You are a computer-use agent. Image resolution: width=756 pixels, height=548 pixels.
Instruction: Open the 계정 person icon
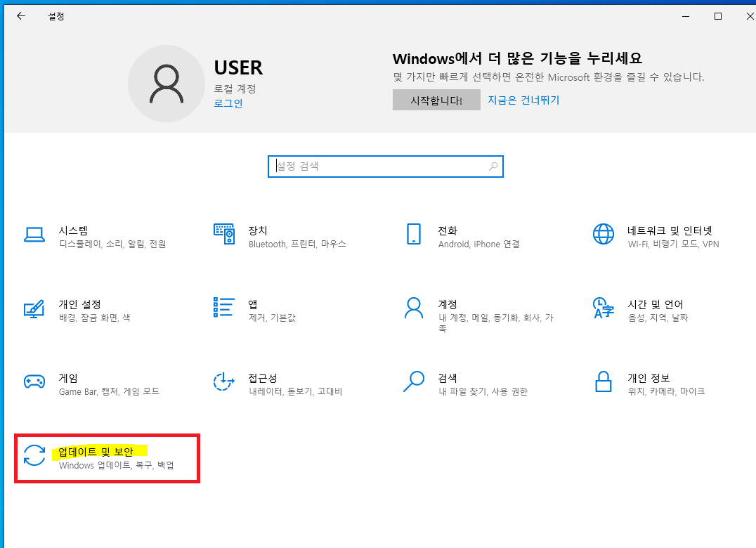414,308
